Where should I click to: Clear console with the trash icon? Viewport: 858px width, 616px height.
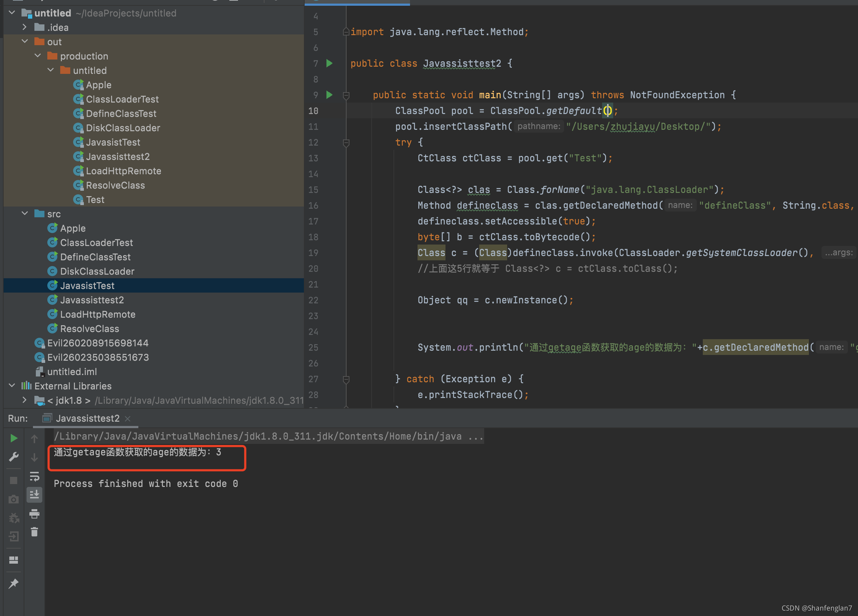(x=34, y=532)
